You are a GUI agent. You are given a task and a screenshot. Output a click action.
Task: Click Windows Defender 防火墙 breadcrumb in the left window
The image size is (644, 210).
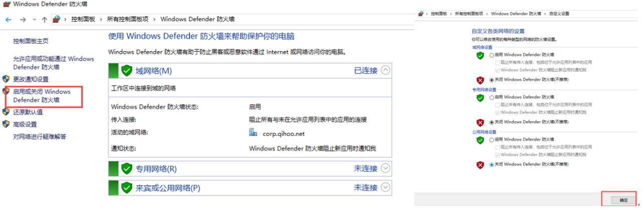[197, 19]
